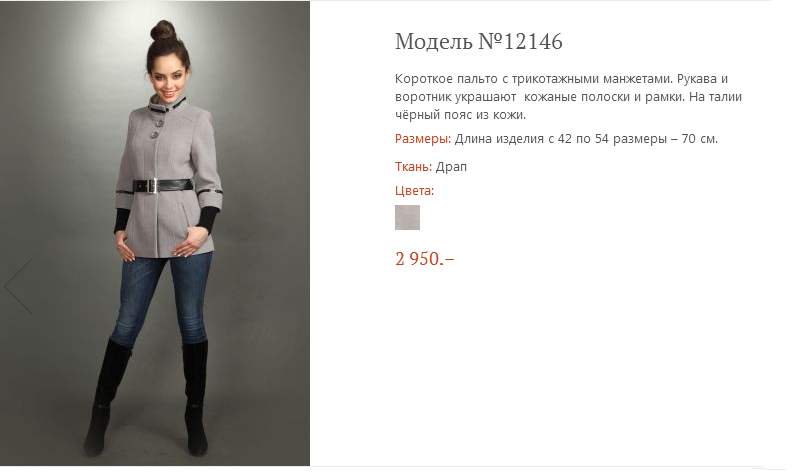The height and width of the screenshot is (474, 800).
Task: Click the Модель №12146 title
Action: 479,41
